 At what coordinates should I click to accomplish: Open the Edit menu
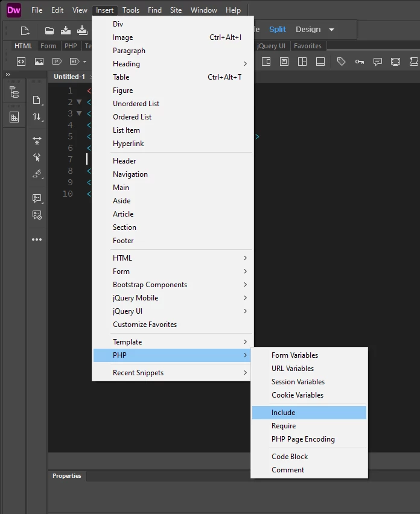coord(57,10)
